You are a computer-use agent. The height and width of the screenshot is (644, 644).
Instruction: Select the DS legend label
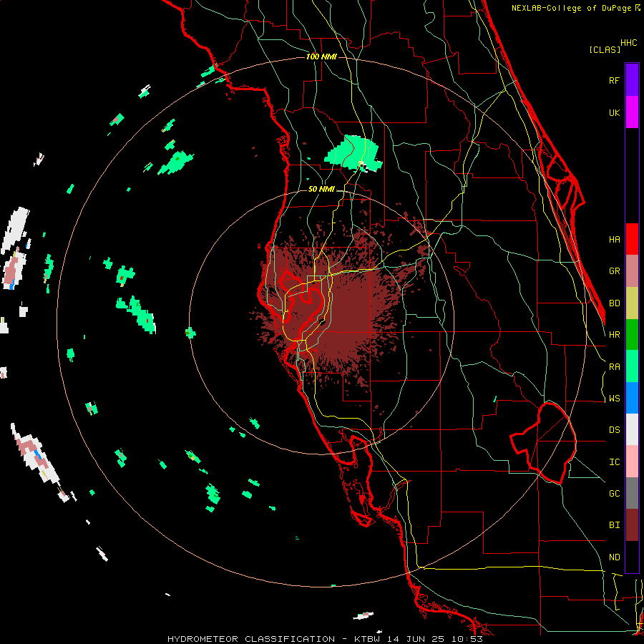point(614,430)
